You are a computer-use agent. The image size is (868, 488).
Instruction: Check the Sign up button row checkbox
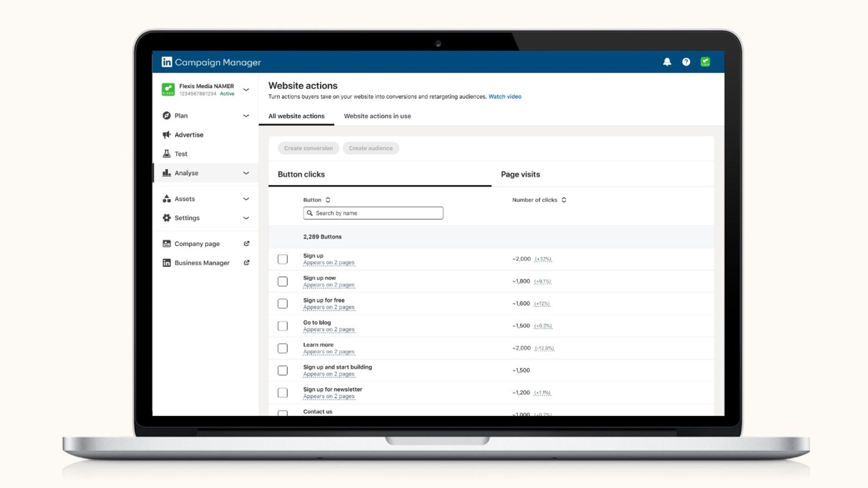pos(283,259)
